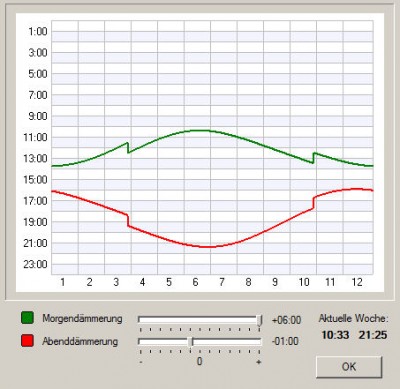Click the Abenddämmerung label
This screenshot has height=389, width=400.
click(80, 341)
